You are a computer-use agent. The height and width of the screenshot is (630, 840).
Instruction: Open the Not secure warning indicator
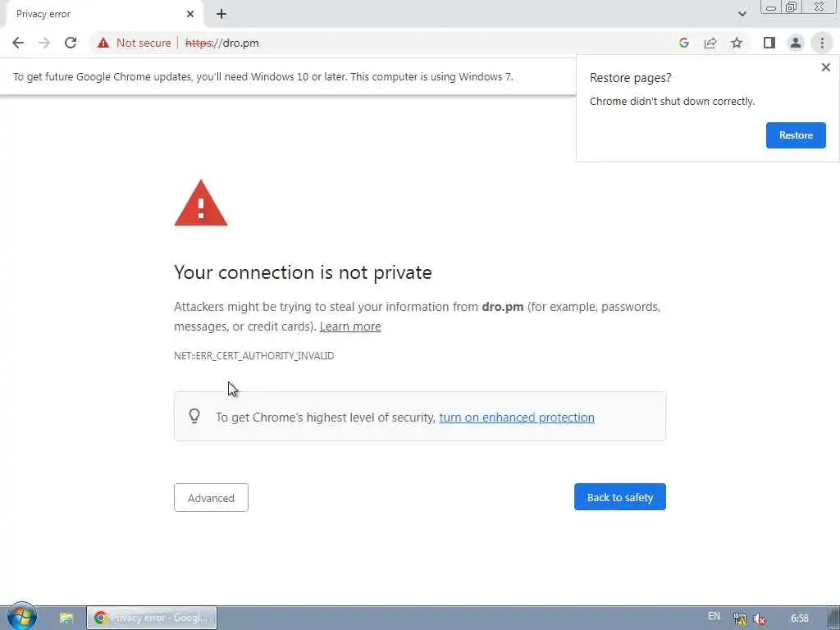tap(134, 43)
